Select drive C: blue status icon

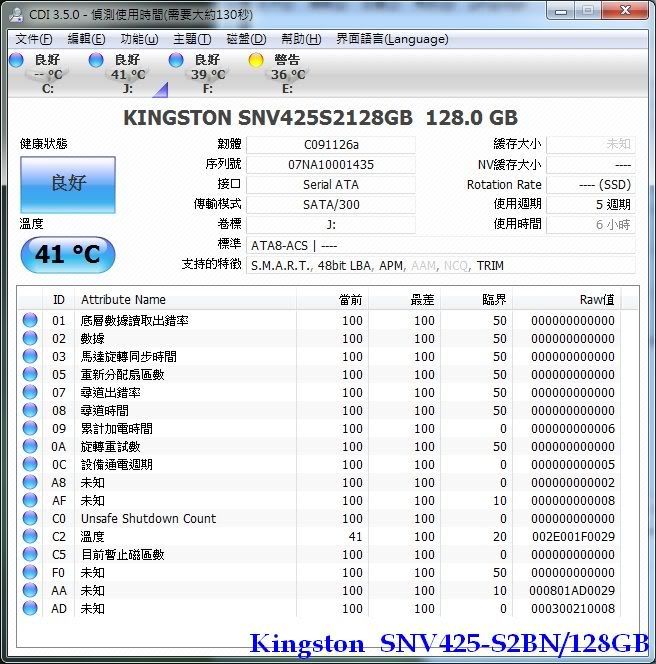tap(16, 60)
